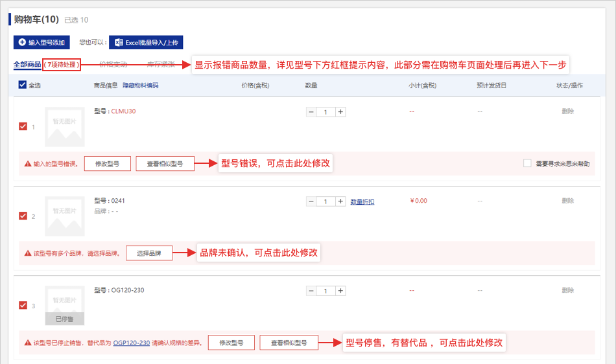Click the plus icon for item 0241 quantity
The height and width of the screenshot is (364, 616).
pos(340,201)
